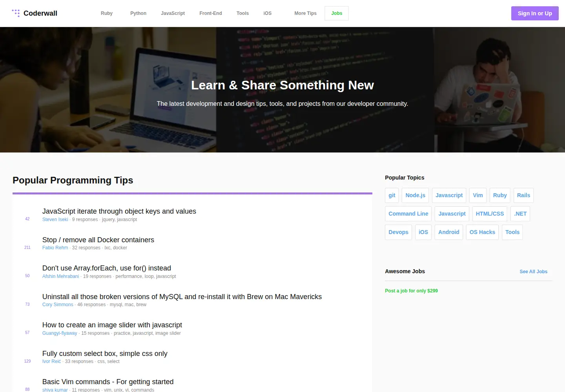Screen dimensions: 565x392
Task: Click the Coderwall purple dots logo
Action: point(16,13)
